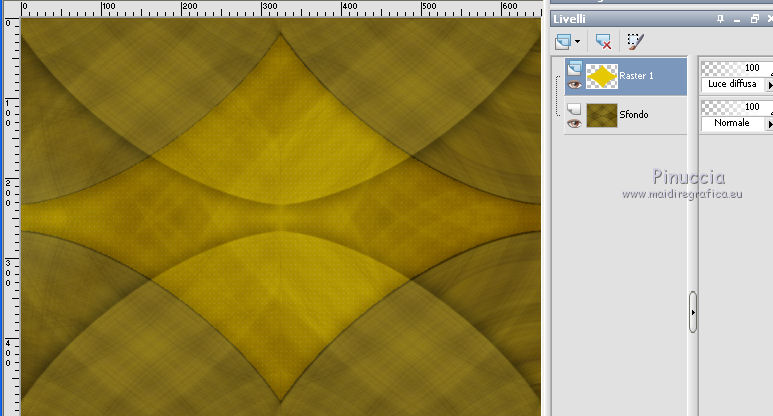The width and height of the screenshot is (773, 416).
Task: Pin the Livelli palette
Action: coord(720,19)
